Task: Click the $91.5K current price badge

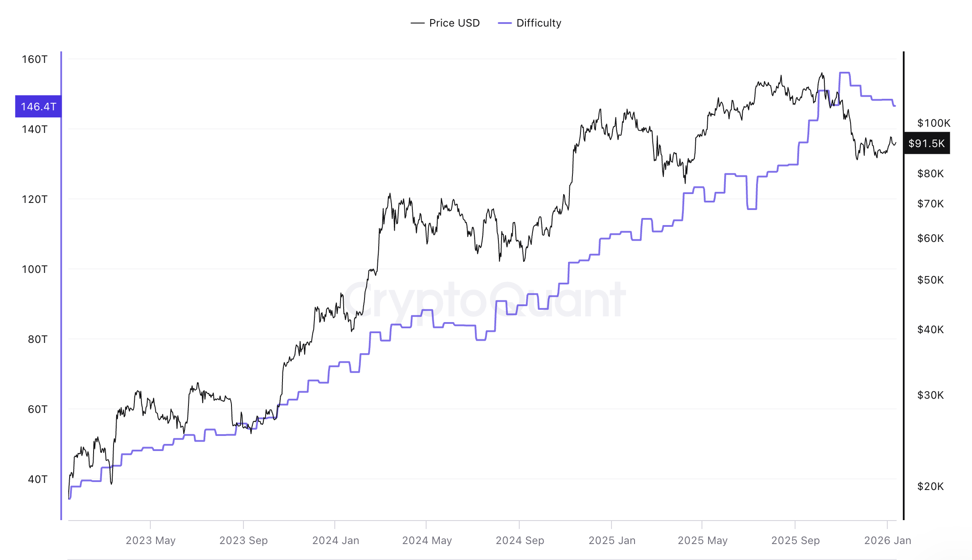Action: (926, 144)
